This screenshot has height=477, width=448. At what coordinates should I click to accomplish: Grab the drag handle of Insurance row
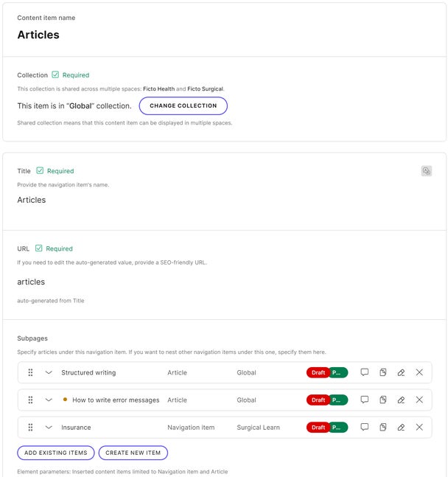[x=30, y=427]
